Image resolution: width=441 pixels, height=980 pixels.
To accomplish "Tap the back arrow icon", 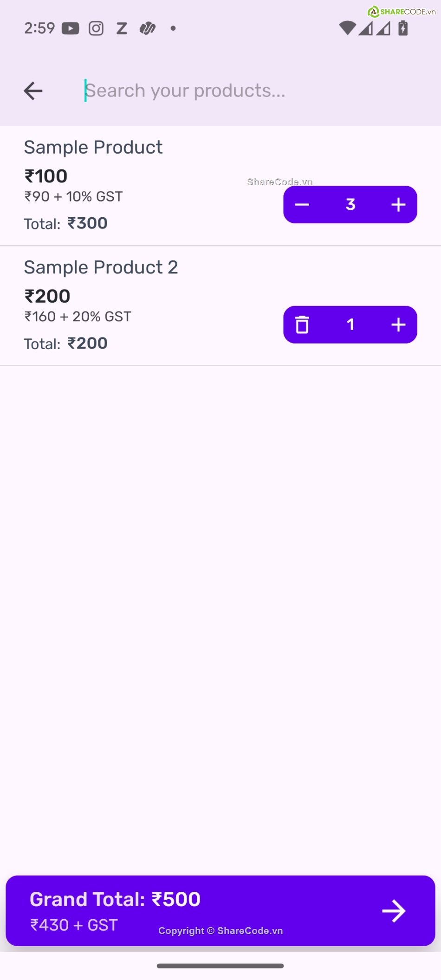I will click(33, 91).
